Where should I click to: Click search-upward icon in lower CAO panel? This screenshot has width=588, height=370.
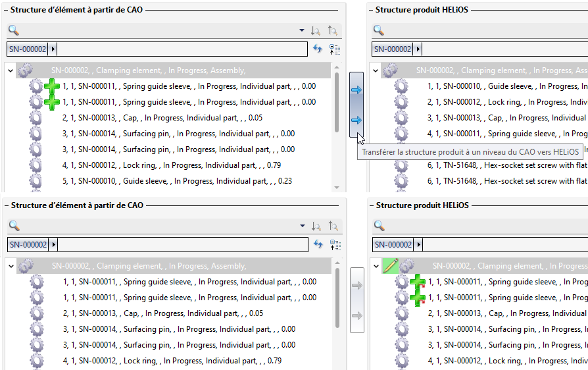tap(333, 226)
